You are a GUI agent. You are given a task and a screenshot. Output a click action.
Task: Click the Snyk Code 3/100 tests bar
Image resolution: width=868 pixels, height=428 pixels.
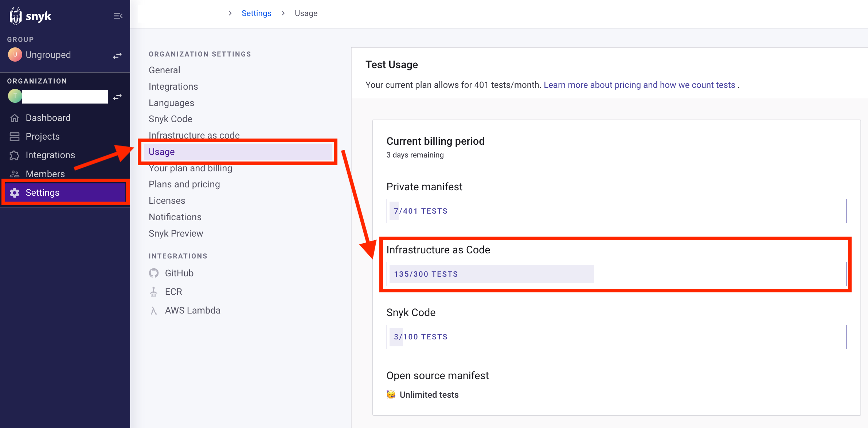tap(617, 337)
